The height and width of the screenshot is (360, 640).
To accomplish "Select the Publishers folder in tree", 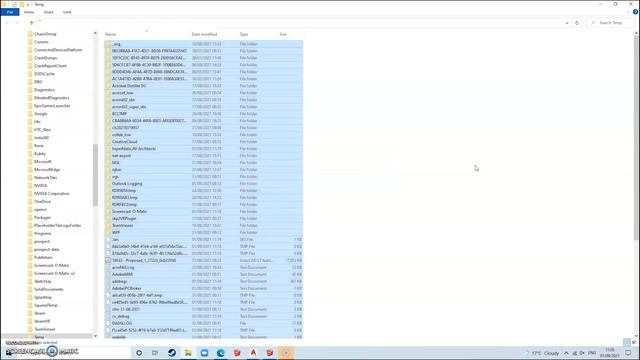I will point(43,258).
